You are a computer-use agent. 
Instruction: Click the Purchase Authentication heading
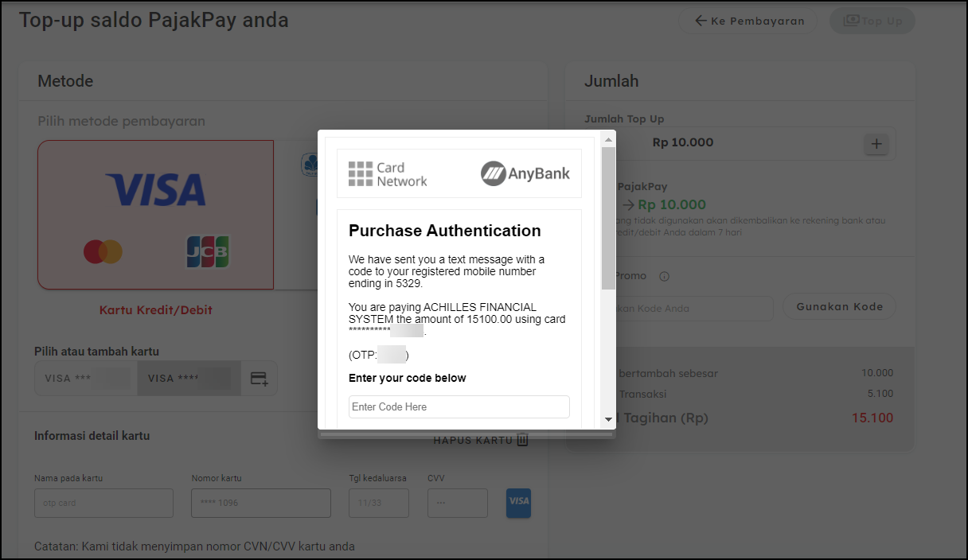pos(445,231)
